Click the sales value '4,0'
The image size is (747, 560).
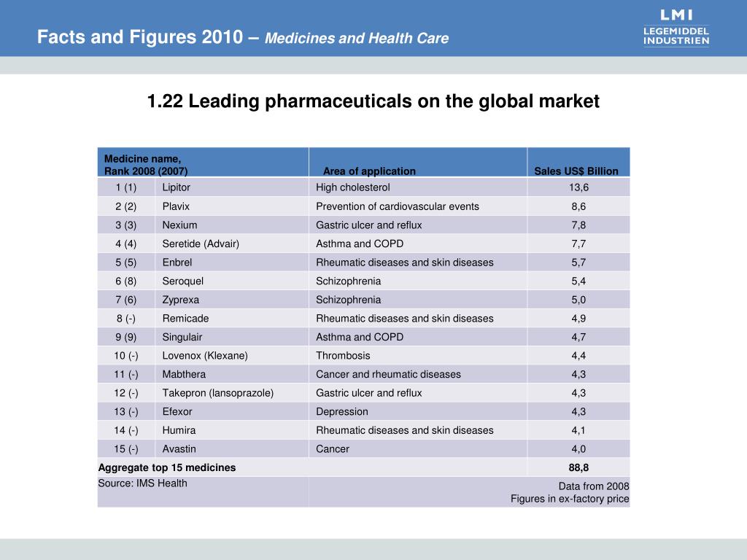(578, 448)
